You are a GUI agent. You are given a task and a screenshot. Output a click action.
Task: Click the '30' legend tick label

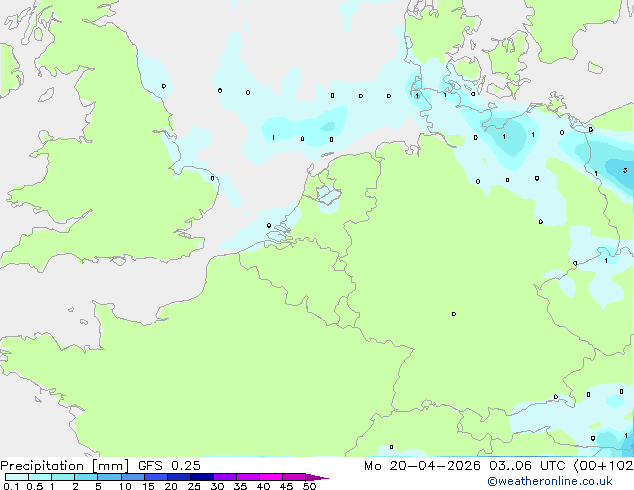click(x=217, y=486)
